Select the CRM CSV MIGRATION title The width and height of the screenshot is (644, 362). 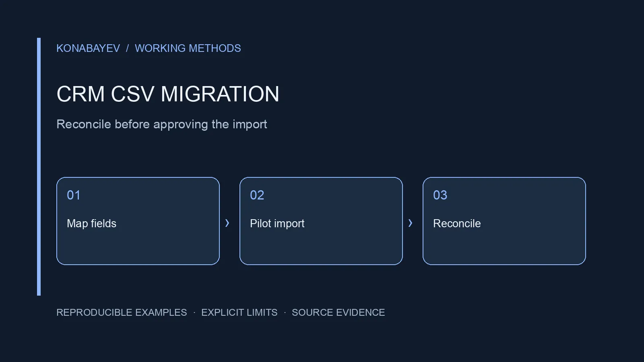click(168, 94)
